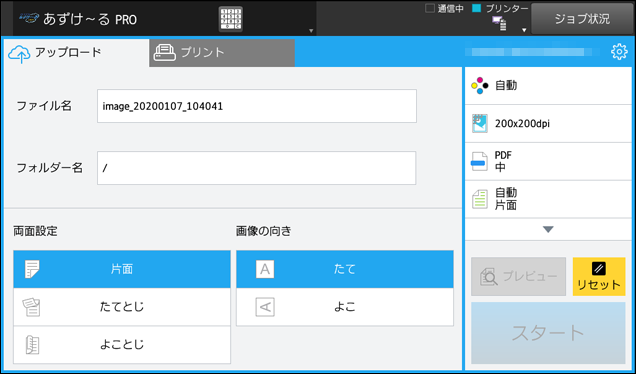Click the upright A orientation icon
Screen dimensions: 636x374
tap(265, 269)
